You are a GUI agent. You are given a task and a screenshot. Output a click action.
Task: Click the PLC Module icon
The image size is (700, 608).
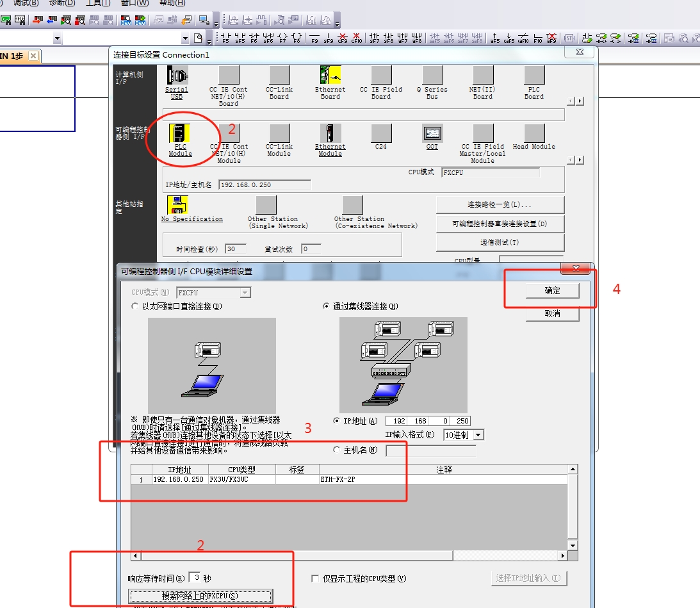(x=180, y=134)
